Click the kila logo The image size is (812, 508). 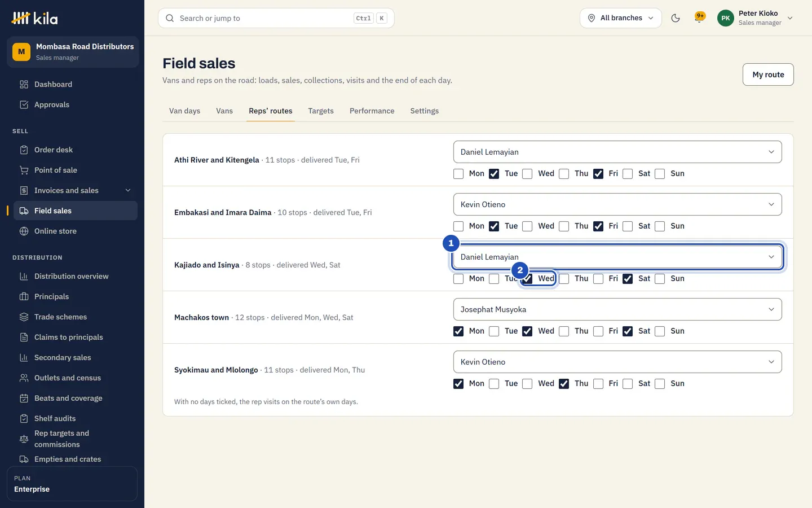tap(34, 18)
